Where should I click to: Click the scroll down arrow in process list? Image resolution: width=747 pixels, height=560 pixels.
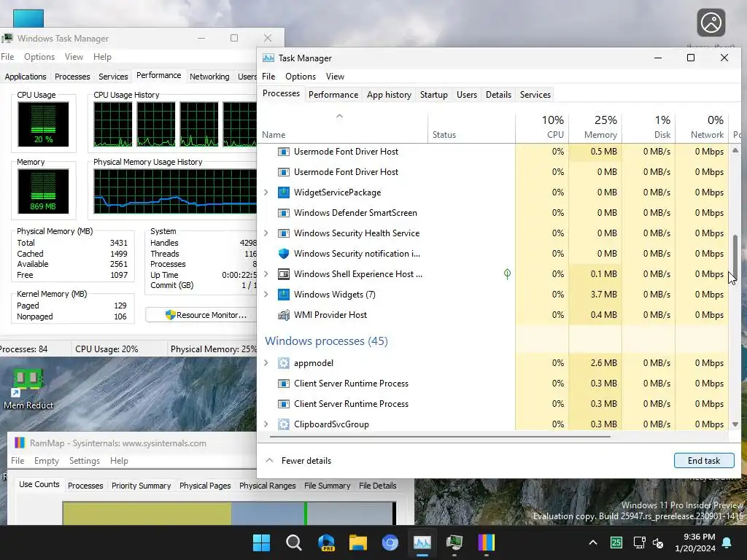click(x=735, y=424)
